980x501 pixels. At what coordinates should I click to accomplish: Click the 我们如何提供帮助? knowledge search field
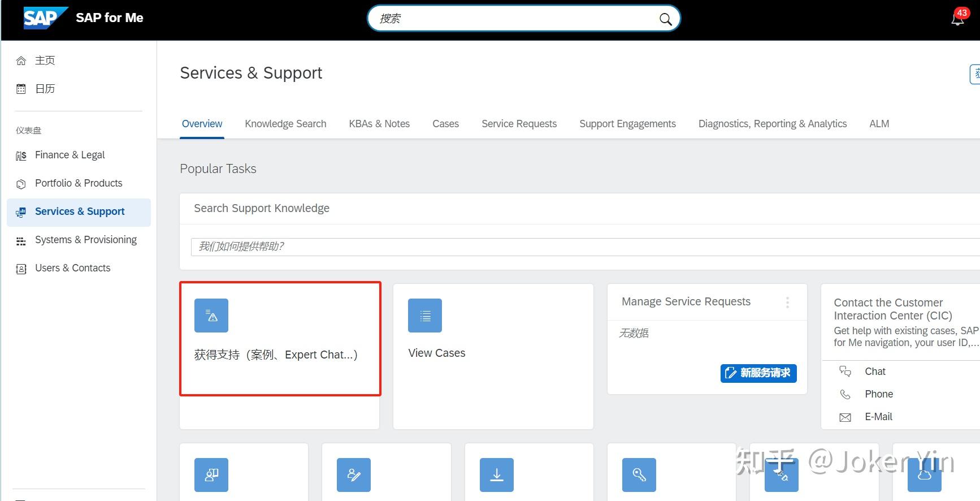click(x=586, y=247)
